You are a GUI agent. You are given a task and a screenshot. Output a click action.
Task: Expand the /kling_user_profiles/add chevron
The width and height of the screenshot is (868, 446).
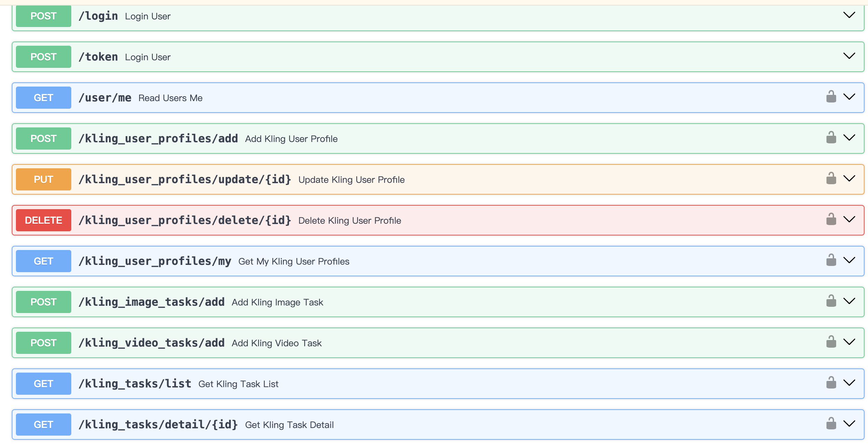coord(849,137)
